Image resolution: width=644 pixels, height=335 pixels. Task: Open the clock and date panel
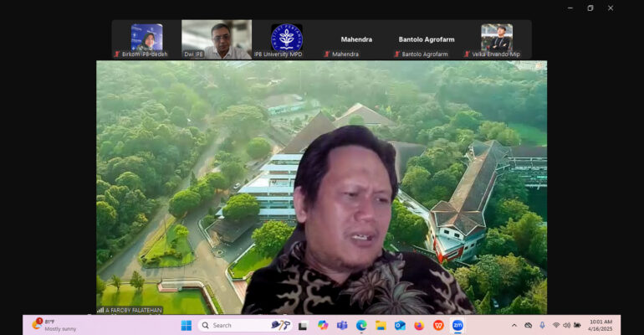601,325
